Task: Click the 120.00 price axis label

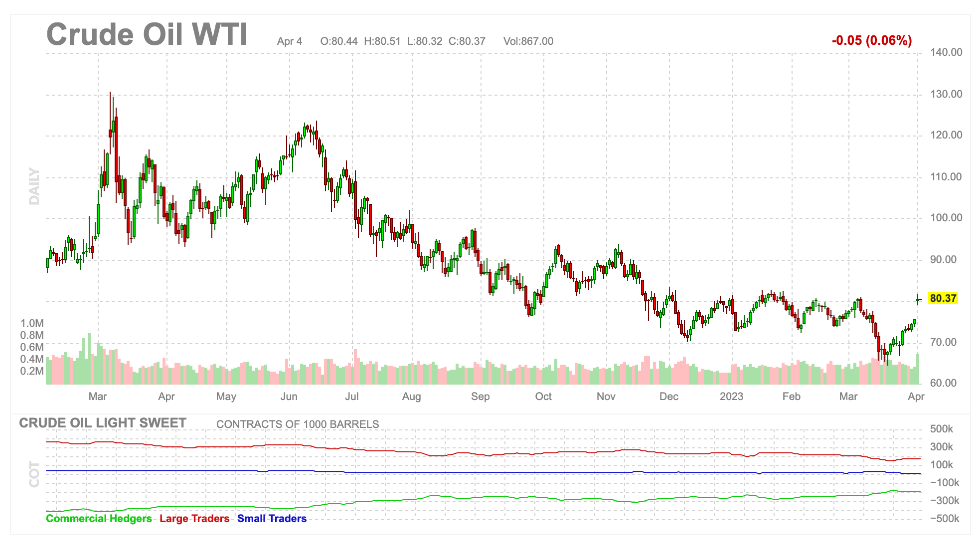Action: 946,135
